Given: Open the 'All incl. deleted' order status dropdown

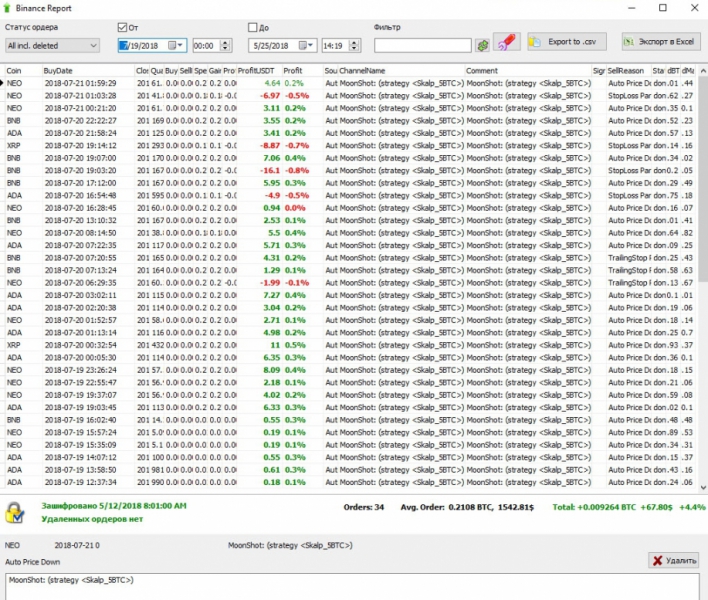Looking at the screenshot, I should coord(52,46).
